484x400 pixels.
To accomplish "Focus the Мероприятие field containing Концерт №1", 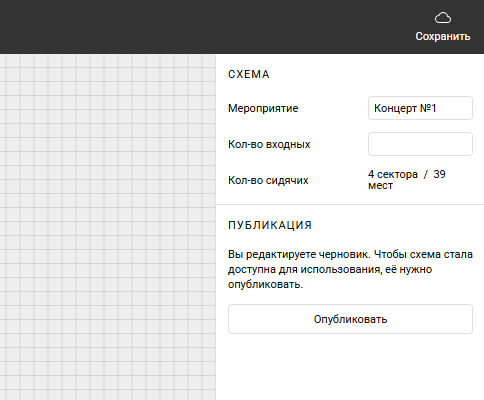I will click(x=420, y=108).
